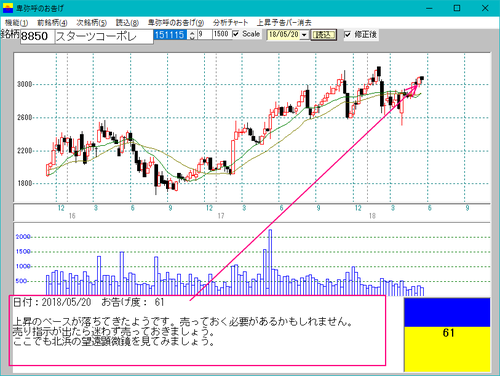
Task: Click the 2200 price axis label
Action: 25,150
